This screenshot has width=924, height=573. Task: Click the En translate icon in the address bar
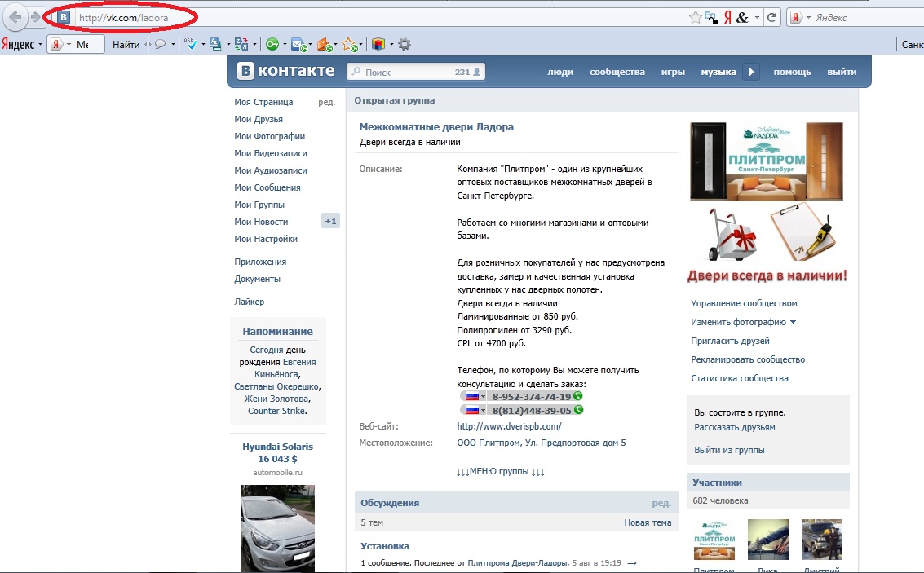710,18
